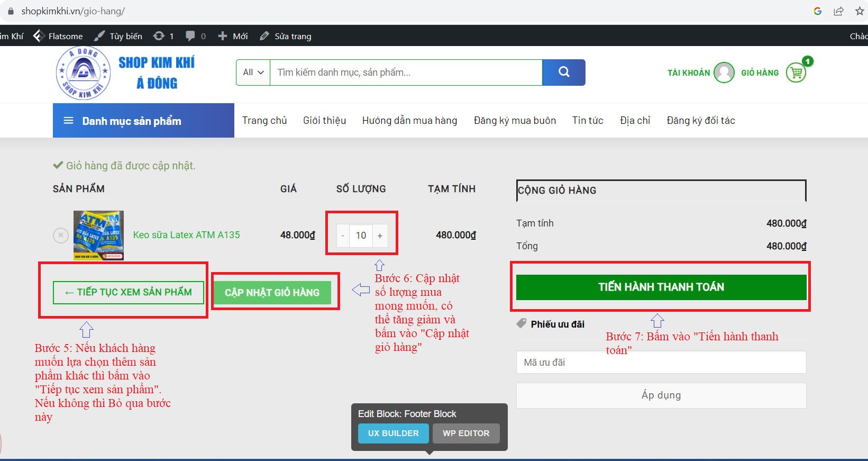Screen dimensions: 868x461
Task: Click the browser share page icon
Action: coord(838,11)
